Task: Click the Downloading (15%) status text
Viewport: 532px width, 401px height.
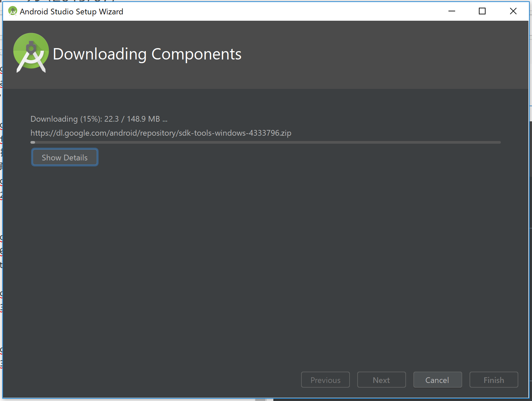Action: tap(99, 119)
